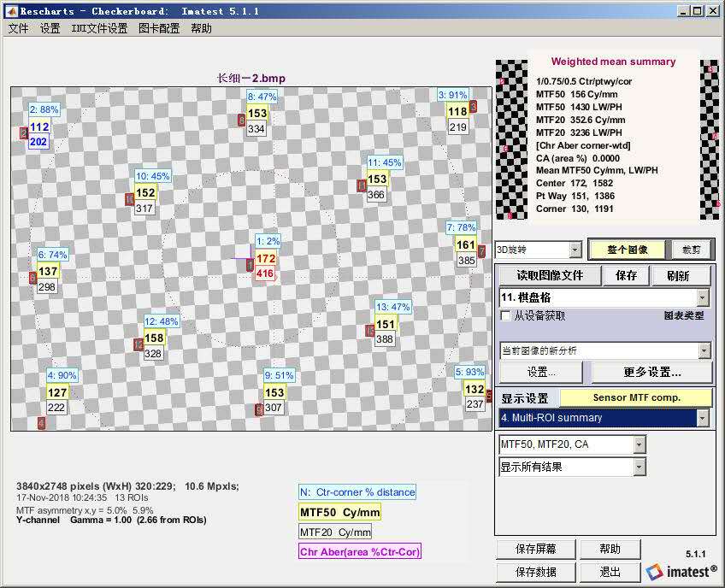The width and height of the screenshot is (725, 588).
Task: Click red ROI marker 7 on right edge
Action: (481, 251)
